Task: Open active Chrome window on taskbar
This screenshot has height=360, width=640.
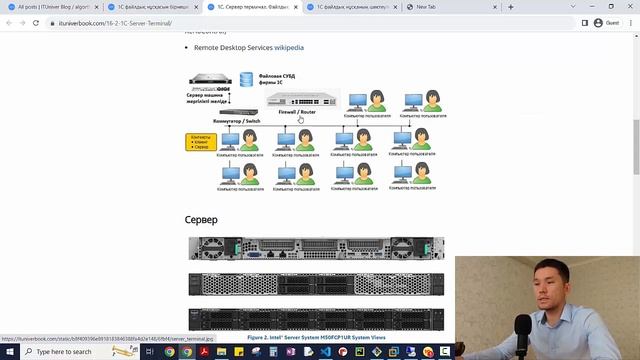Action: [187, 351]
